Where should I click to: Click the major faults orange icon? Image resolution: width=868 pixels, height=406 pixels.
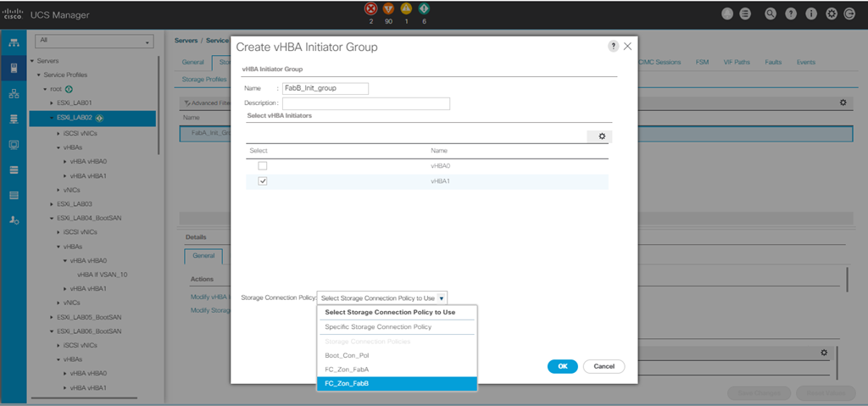pos(388,9)
